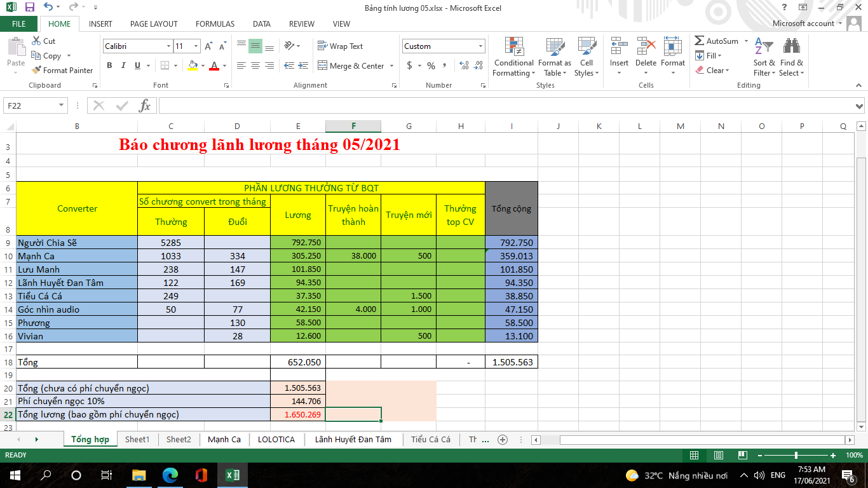Click the Percent Style button

point(431,65)
